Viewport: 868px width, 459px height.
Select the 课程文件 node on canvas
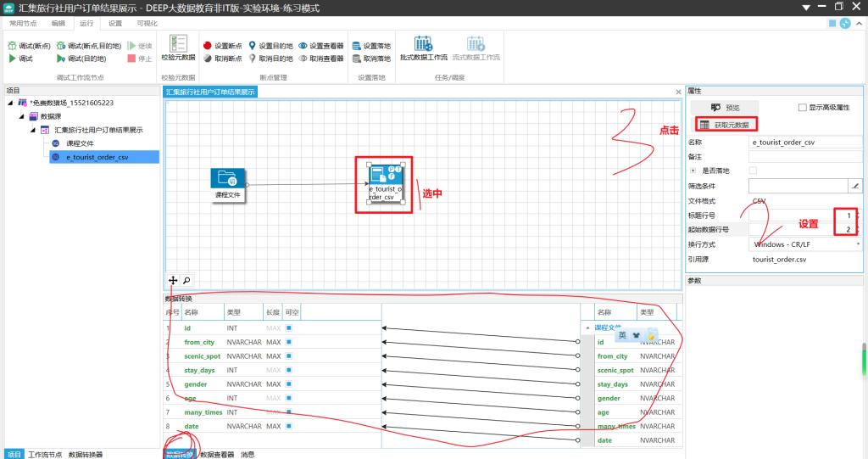(x=228, y=179)
